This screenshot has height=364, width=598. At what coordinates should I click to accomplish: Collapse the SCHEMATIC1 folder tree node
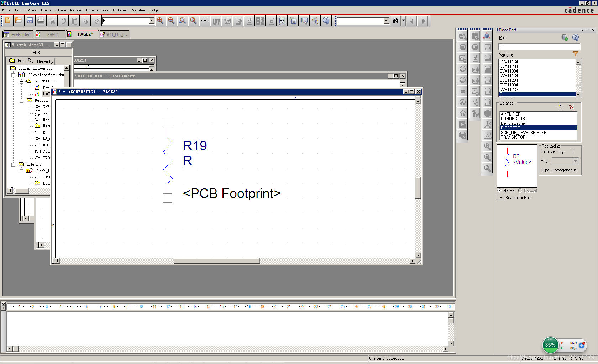[21, 81]
